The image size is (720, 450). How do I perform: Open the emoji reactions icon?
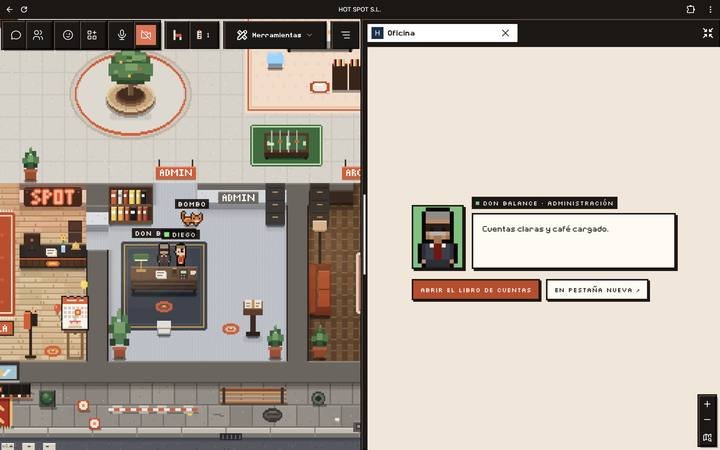(68, 35)
